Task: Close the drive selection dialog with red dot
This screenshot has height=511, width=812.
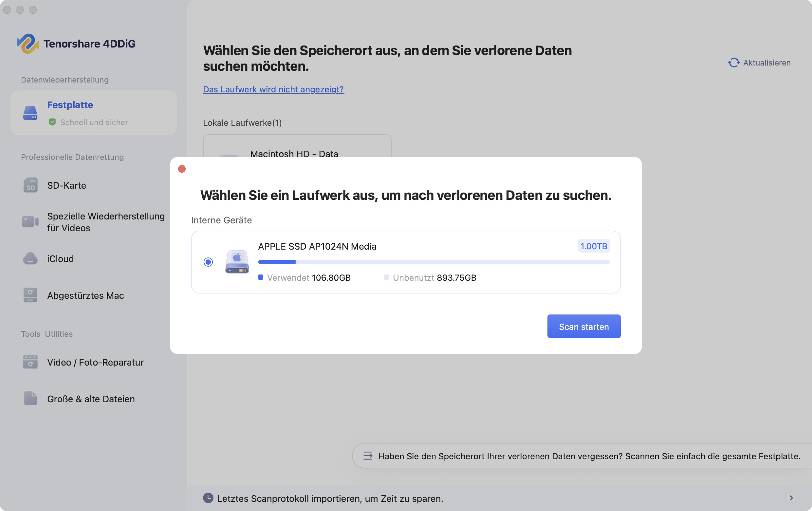Action: pos(182,169)
